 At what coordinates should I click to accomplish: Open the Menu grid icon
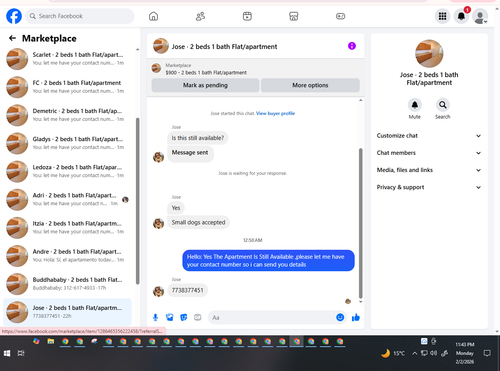coord(442,16)
